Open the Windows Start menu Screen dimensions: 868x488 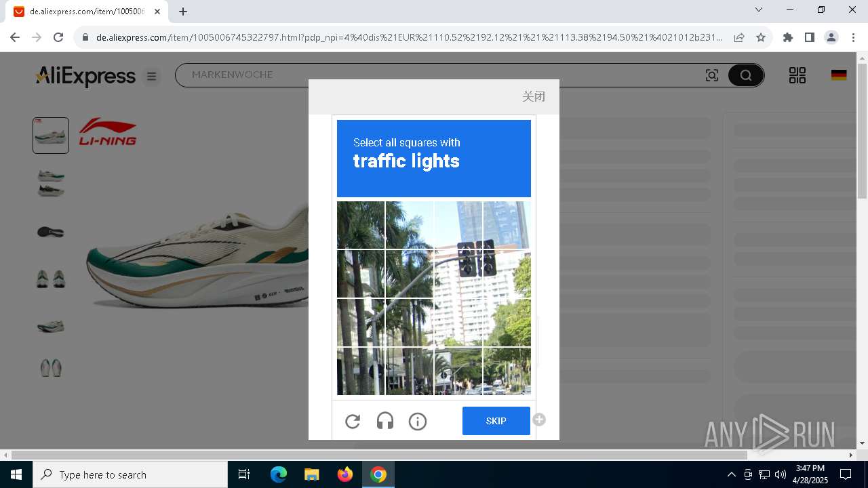click(x=16, y=474)
